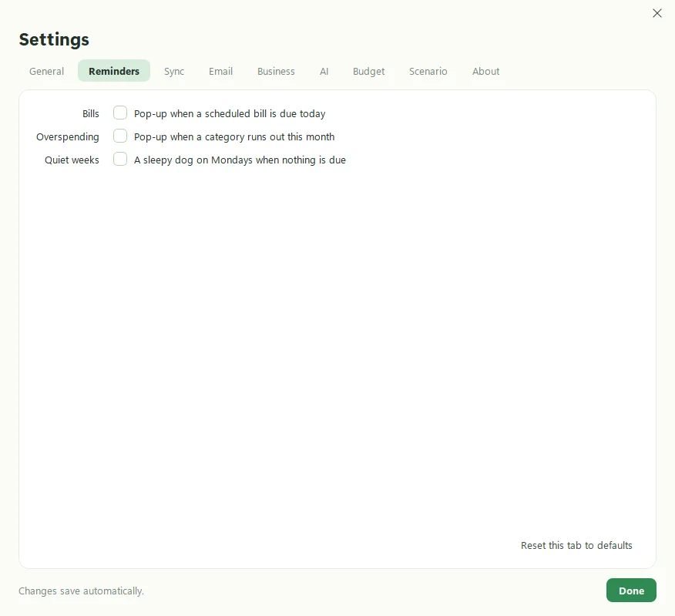Viewport: 675px width, 616px height.
Task: Open the Business settings tab
Action: [x=276, y=71]
